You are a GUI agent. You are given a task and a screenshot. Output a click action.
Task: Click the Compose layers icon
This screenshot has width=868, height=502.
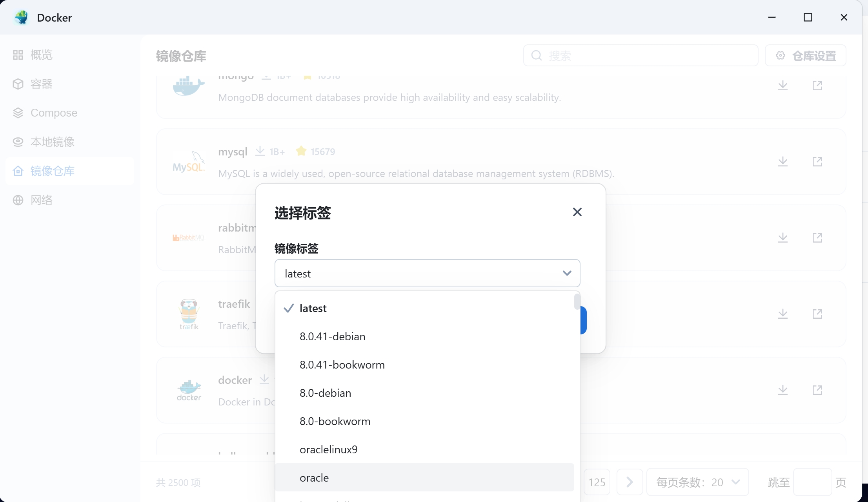click(18, 113)
